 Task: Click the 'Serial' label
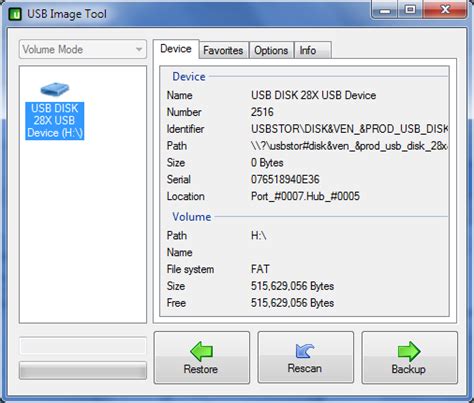(179, 179)
